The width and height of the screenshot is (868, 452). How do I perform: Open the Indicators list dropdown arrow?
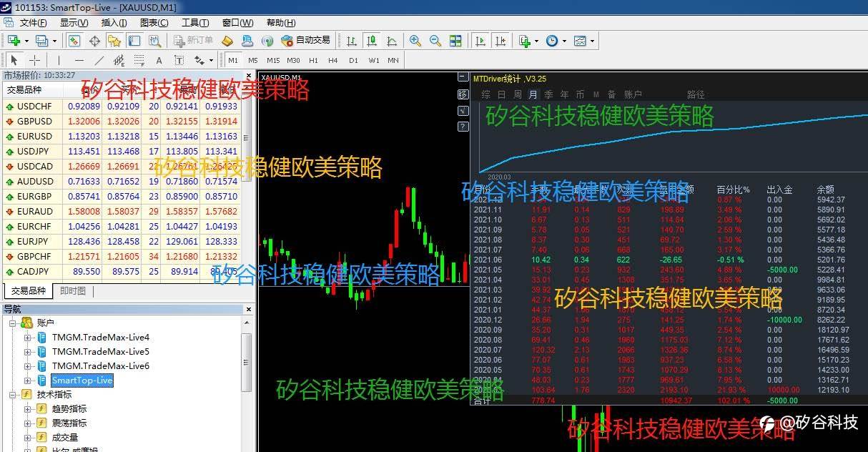(536, 41)
